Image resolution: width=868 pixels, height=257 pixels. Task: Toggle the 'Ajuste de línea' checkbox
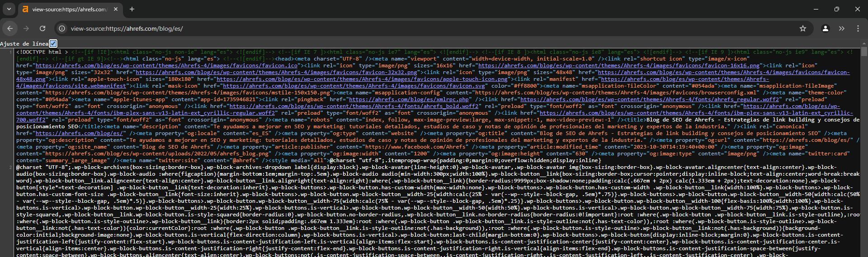(x=53, y=44)
